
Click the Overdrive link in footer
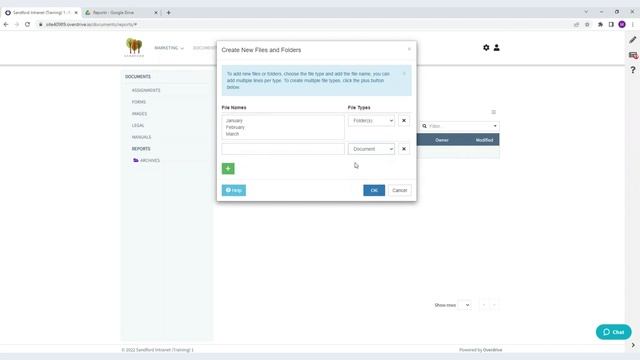[492, 350]
